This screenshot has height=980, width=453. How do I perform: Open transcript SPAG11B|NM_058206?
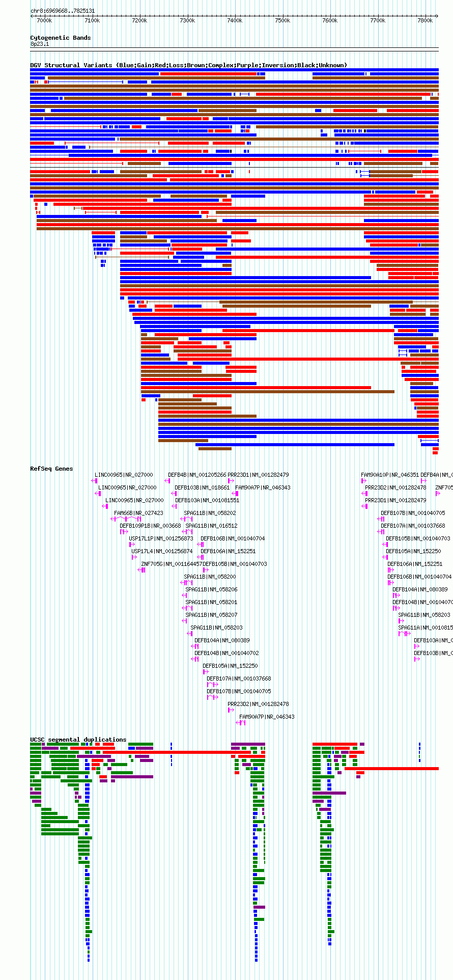tap(211, 589)
